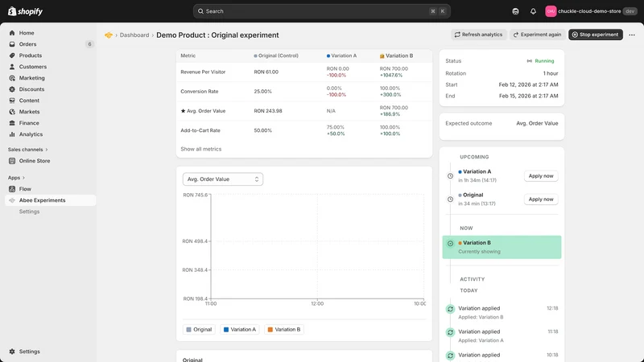This screenshot has width=644, height=362.
Task: Click the magnifier icon in search
Action: (x=200, y=11)
